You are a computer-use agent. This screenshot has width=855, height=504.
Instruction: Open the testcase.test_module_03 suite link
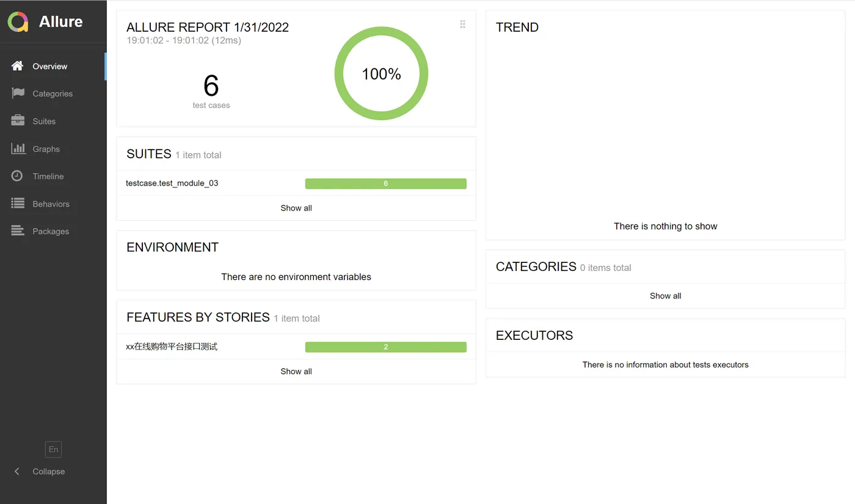(x=172, y=183)
